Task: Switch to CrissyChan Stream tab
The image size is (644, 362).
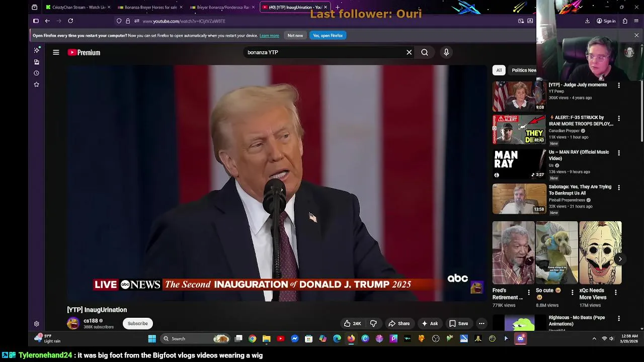Action: click(78, 7)
